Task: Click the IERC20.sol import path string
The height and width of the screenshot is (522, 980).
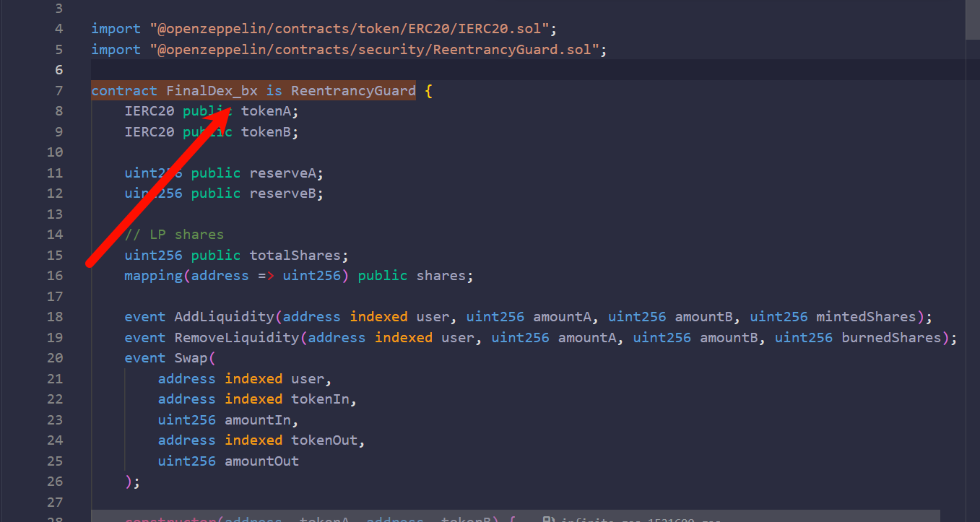Action: point(350,29)
